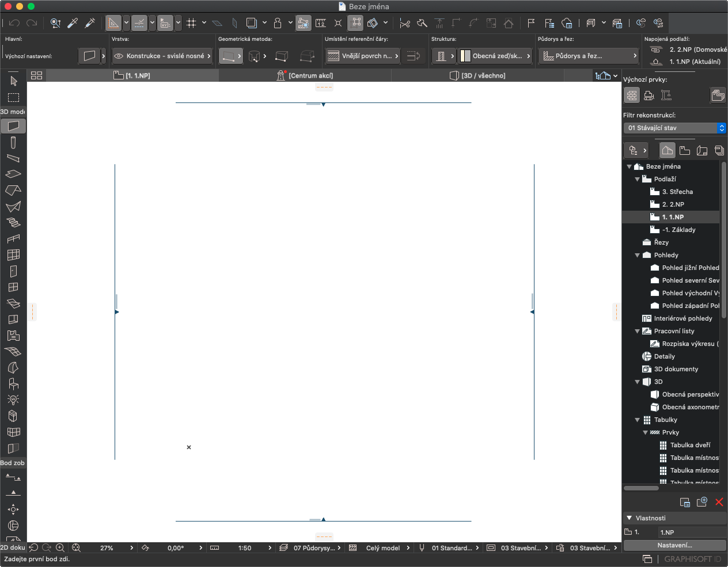Click the Inject Parameters syringe icon

(x=90, y=23)
